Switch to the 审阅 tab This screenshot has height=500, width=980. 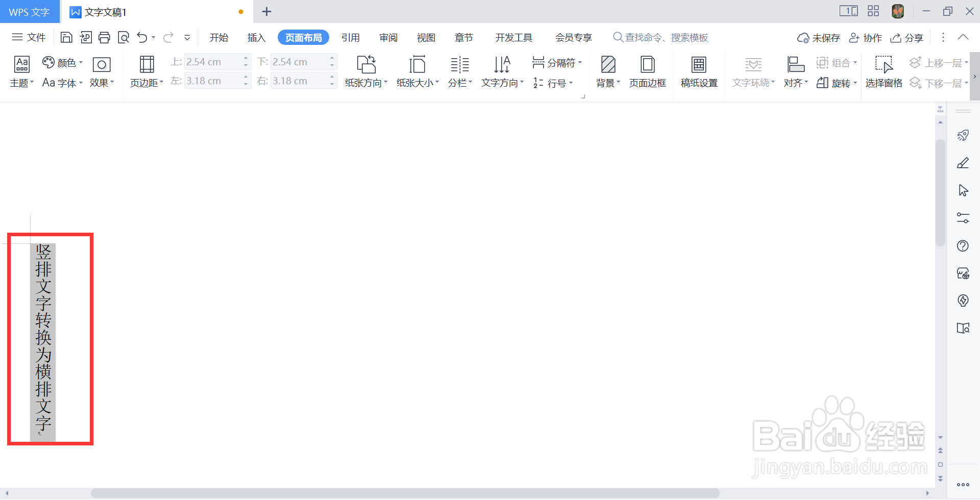point(388,37)
